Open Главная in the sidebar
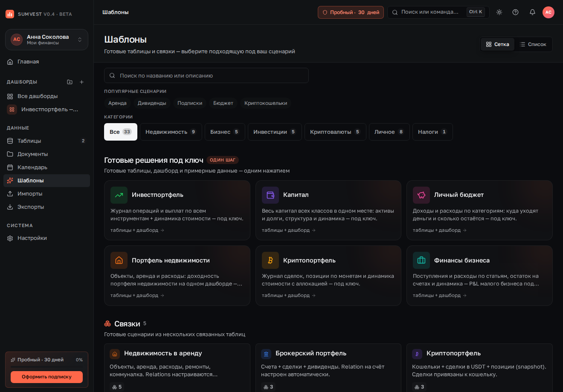Screen dimensions: 563x392 [47, 62]
